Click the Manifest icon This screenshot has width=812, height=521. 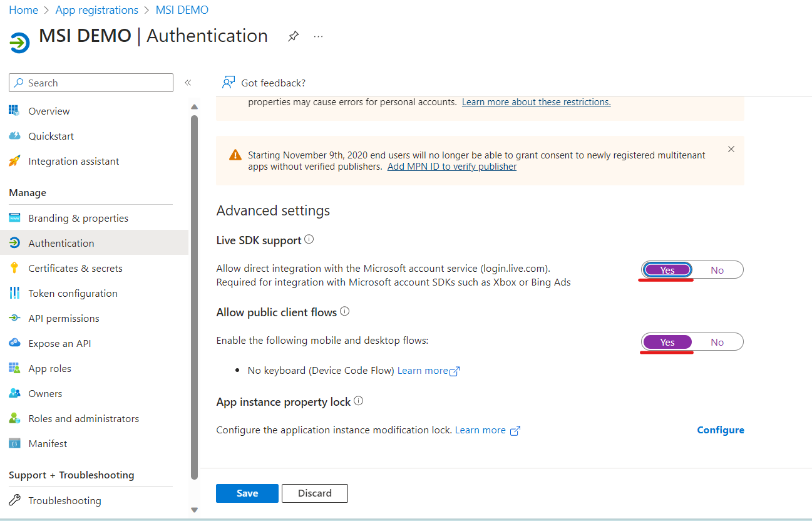(14, 443)
